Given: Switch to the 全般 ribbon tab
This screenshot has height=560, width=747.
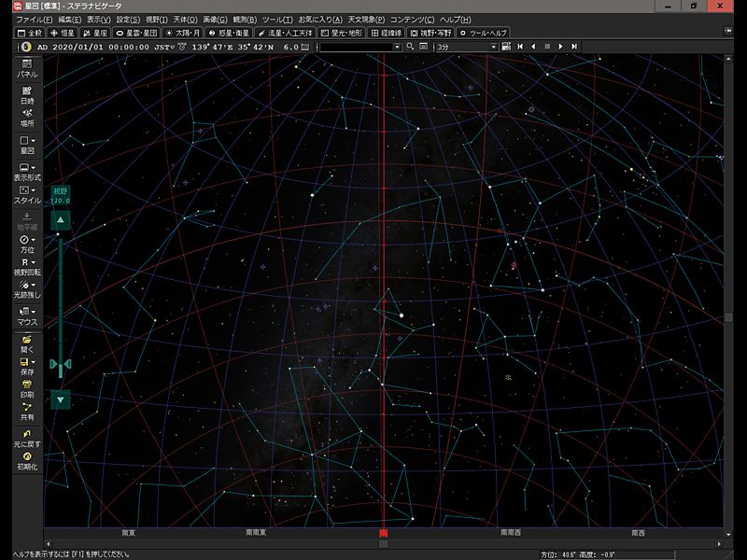Looking at the screenshot, I should coord(30,33).
